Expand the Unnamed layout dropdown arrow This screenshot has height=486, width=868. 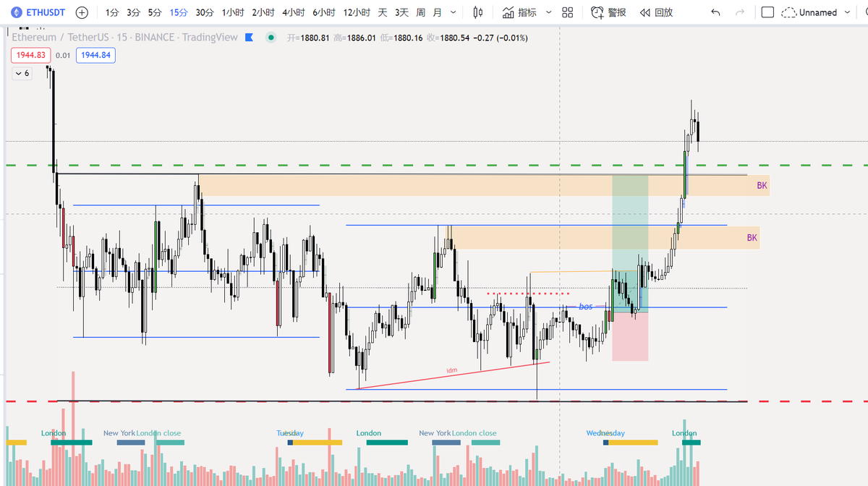[848, 12]
